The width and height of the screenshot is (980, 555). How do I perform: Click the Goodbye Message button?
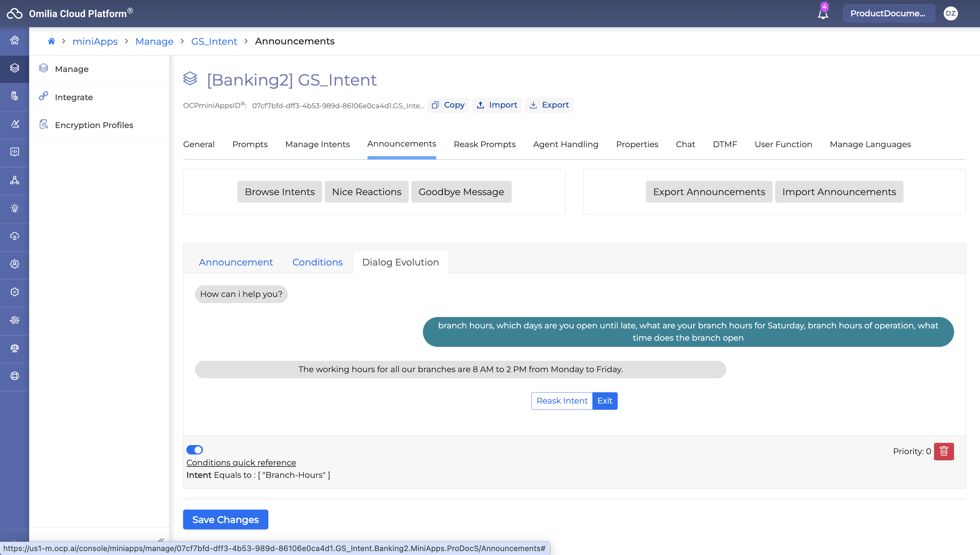tap(461, 192)
